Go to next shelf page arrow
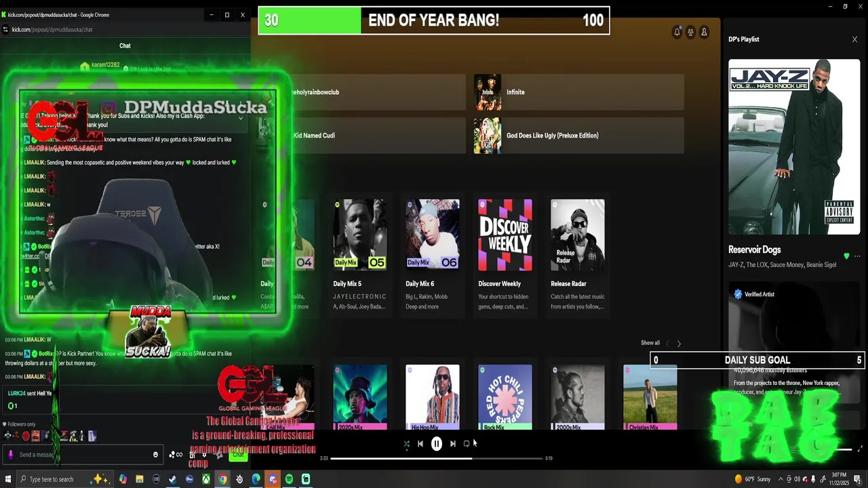This screenshot has height=488, width=868. (x=679, y=344)
